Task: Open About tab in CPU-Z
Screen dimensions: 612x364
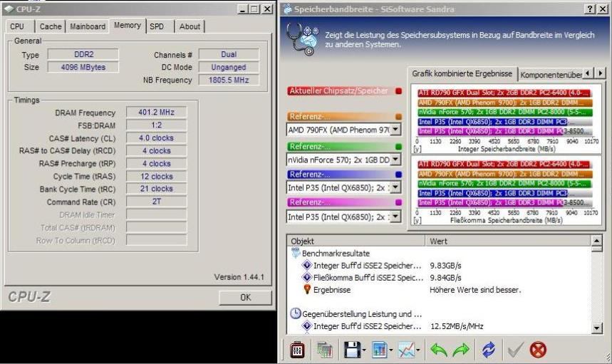Action: (190, 26)
